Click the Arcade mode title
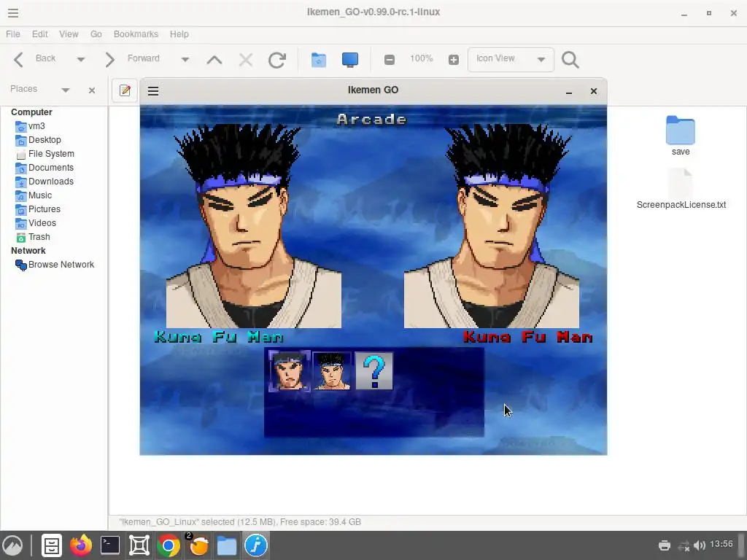This screenshot has width=747, height=560. click(372, 119)
